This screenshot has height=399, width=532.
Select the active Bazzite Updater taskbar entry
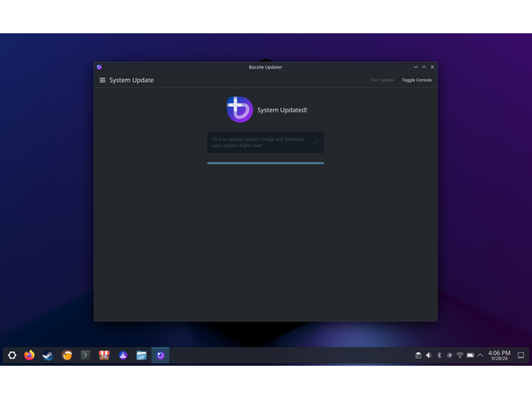coord(161,355)
